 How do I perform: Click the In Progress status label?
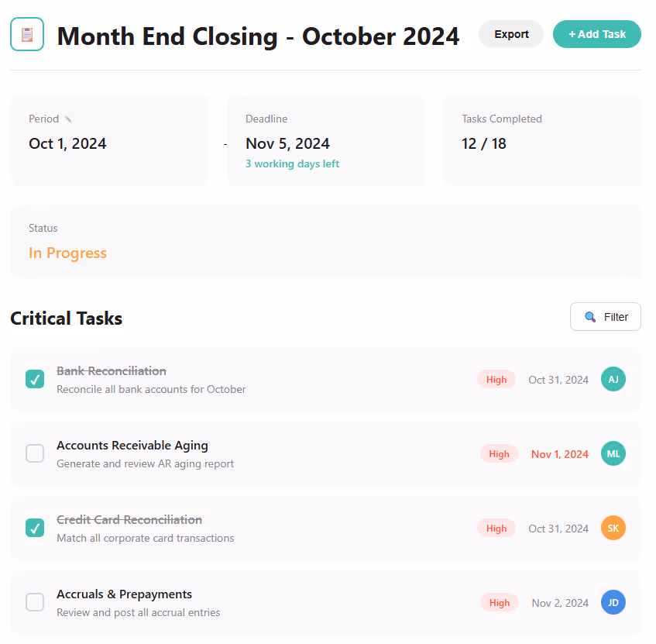[x=67, y=253]
